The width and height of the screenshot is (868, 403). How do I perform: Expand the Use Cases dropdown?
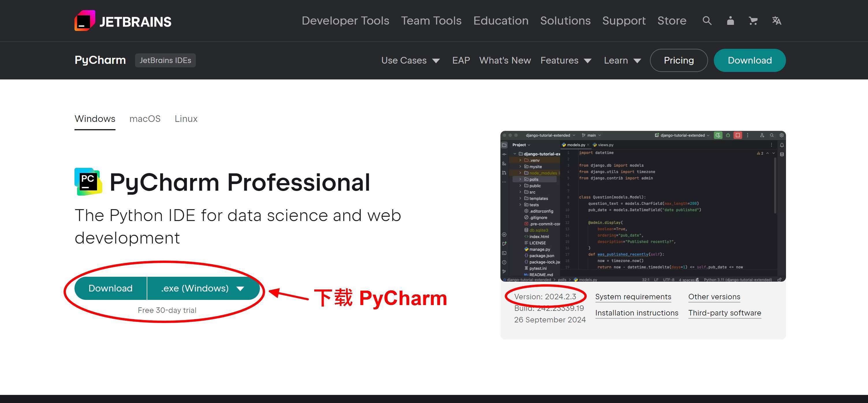tap(410, 60)
